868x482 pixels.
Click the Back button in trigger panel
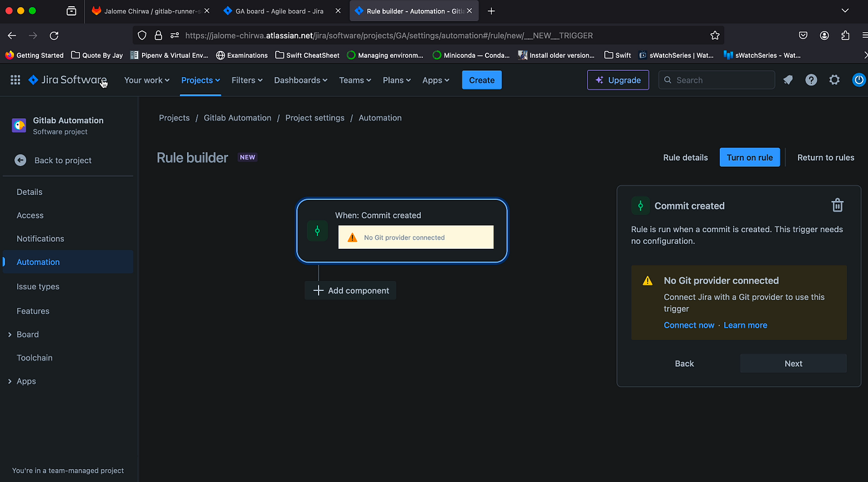684,364
